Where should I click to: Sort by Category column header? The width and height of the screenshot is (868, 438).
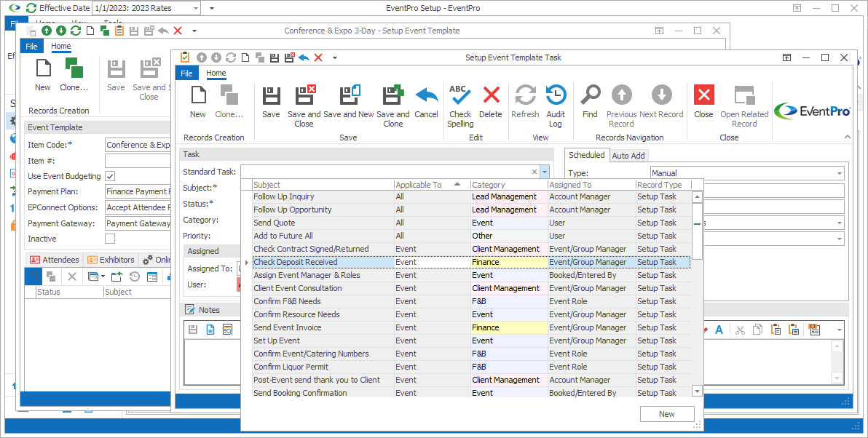509,185
